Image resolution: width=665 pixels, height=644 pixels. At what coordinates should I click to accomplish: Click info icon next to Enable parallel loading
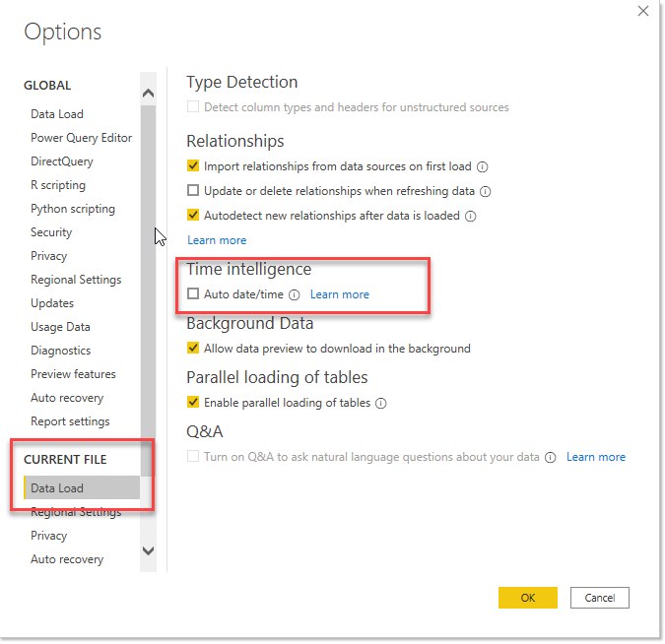click(381, 403)
